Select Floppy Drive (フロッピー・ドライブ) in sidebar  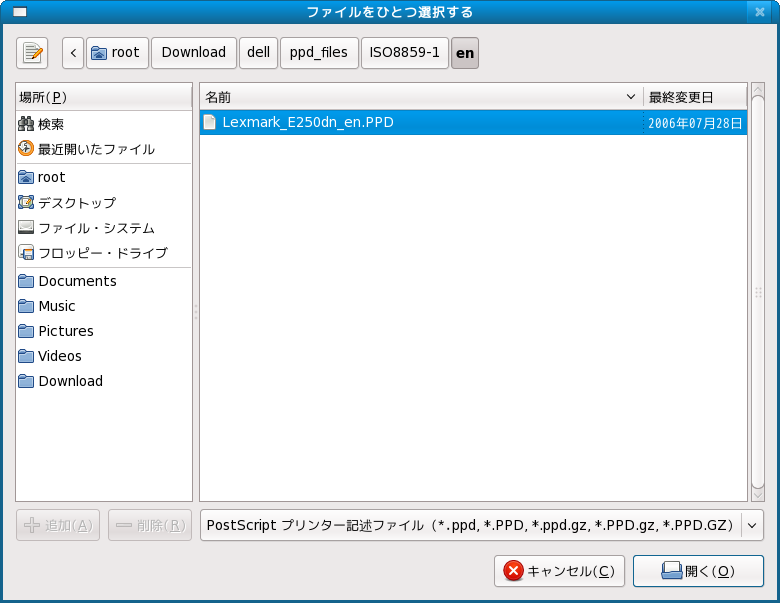pos(102,253)
